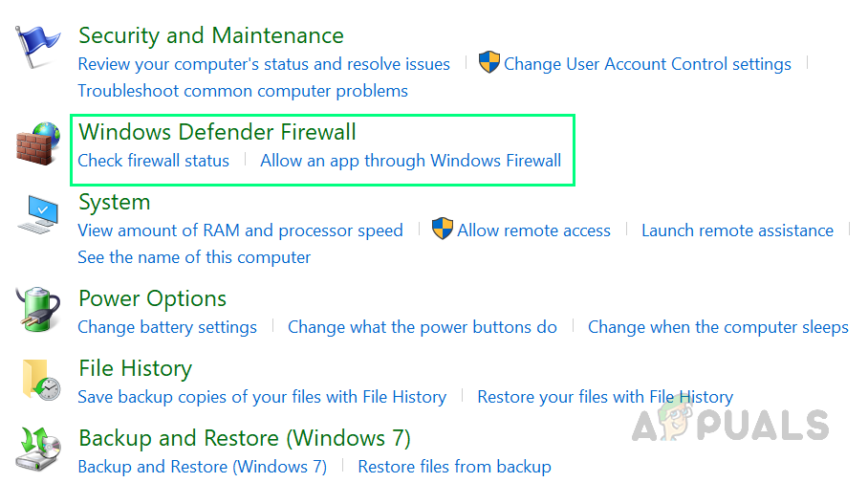
Task: Click the Backup and Restore icon
Action: pos(38,449)
